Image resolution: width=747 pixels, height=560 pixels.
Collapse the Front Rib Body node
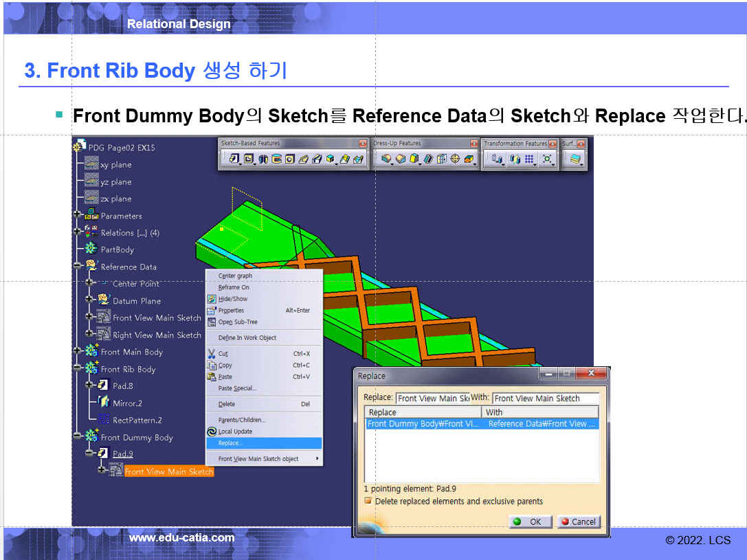[77, 369]
